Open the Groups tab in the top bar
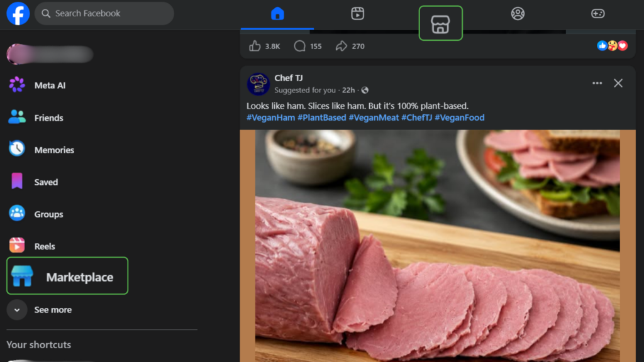The height and width of the screenshot is (362, 644). pos(518,14)
